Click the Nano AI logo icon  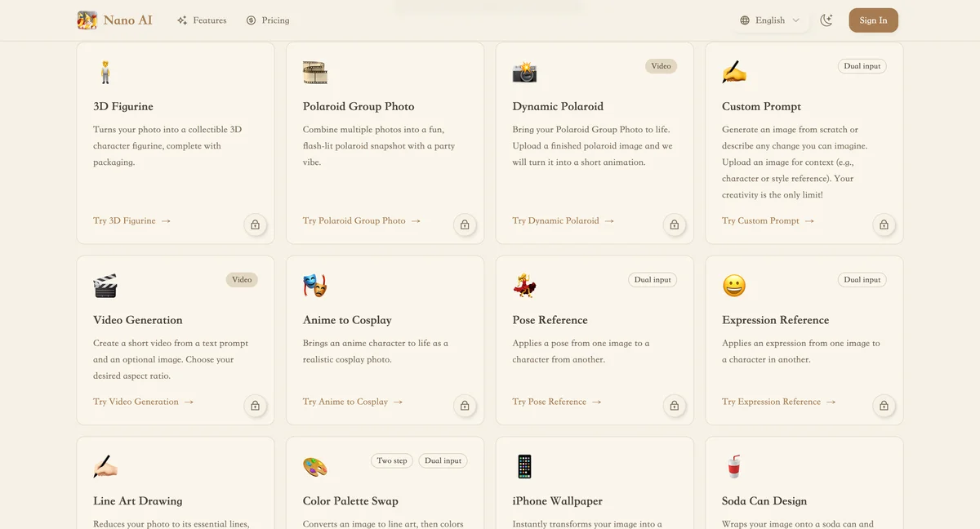tap(87, 20)
